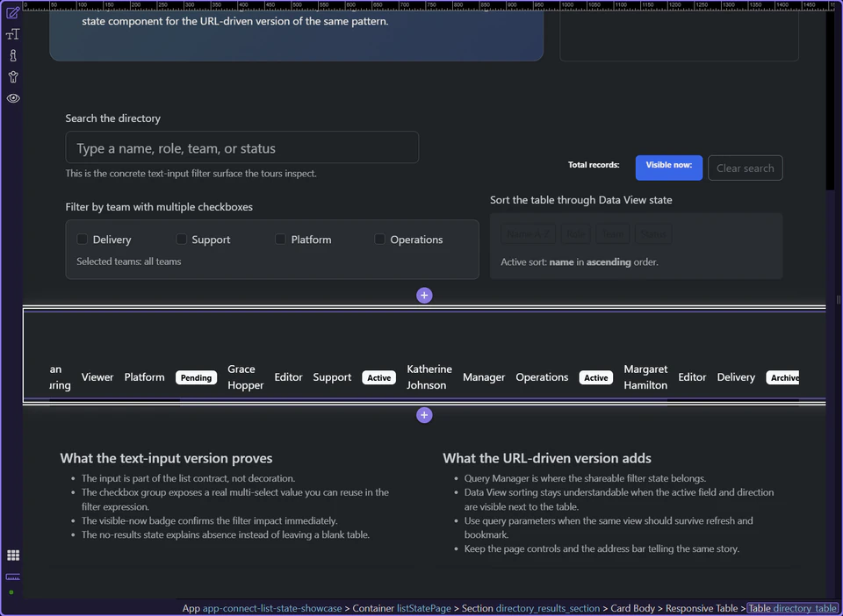
Task: Click Support cell in Grace Hopper row
Action: point(332,377)
